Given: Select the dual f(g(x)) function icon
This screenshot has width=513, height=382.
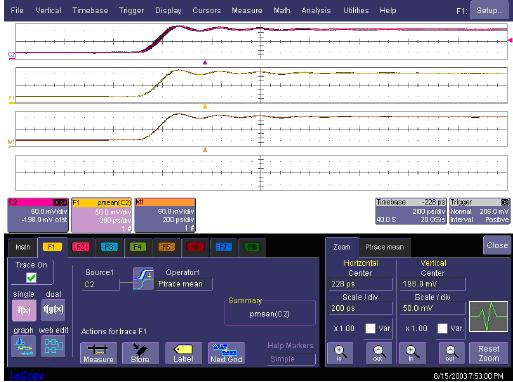Looking at the screenshot, I should pos(53,310).
